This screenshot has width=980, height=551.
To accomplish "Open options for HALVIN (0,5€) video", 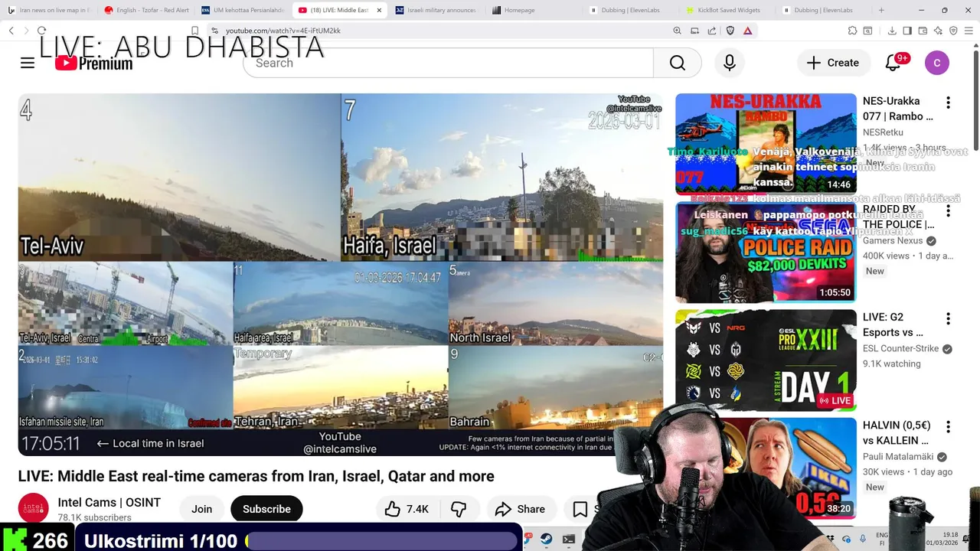I will click(948, 427).
